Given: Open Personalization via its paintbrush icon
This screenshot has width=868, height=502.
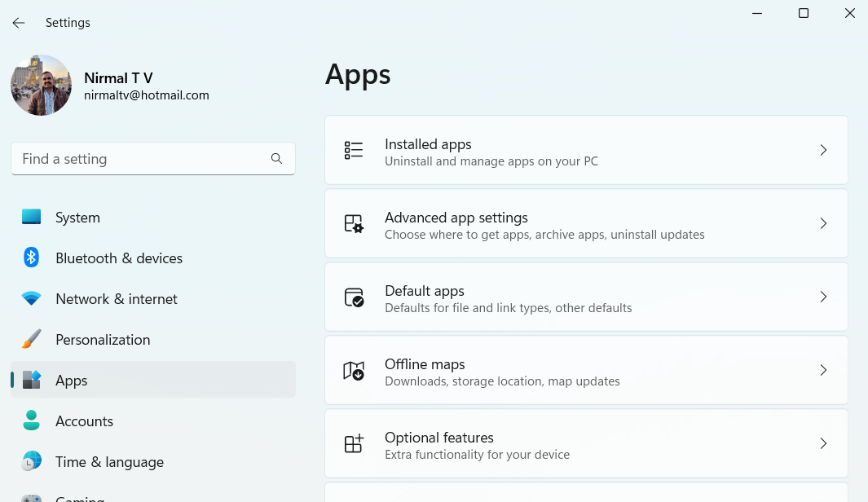Looking at the screenshot, I should (x=32, y=339).
